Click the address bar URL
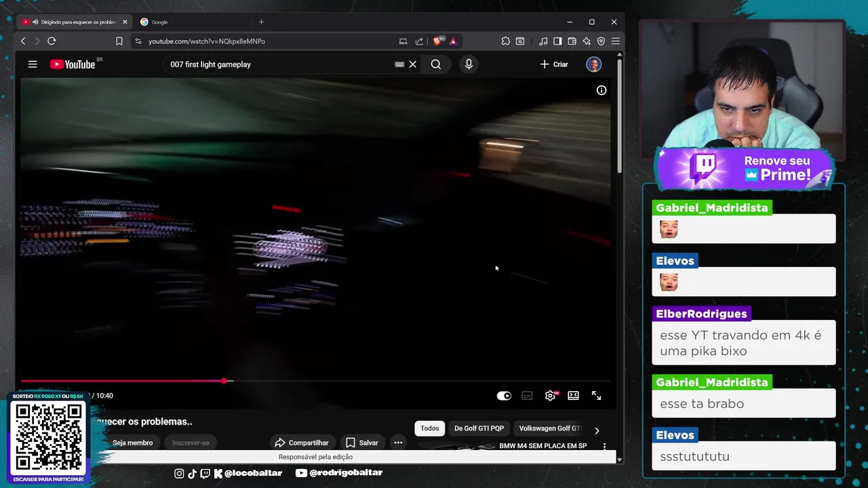The height and width of the screenshot is (488, 868). [207, 41]
